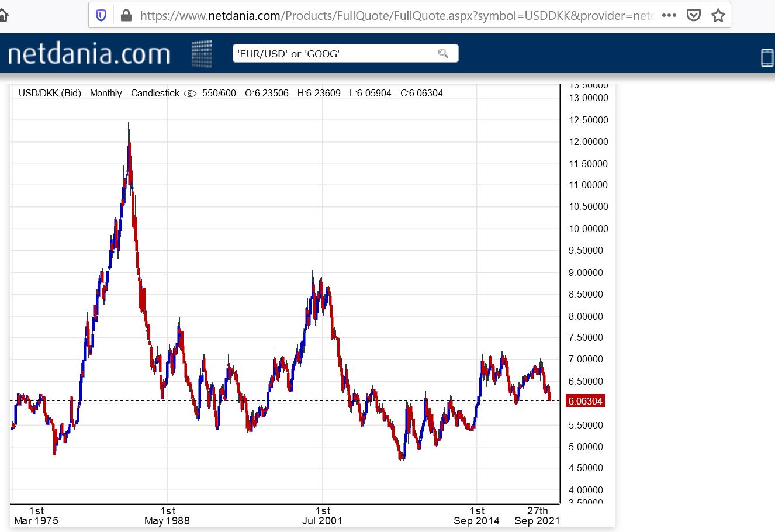Click the 1st Sep 2014 date marker
This screenshot has height=532, width=775.
pyautogui.click(x=476, y=516)
